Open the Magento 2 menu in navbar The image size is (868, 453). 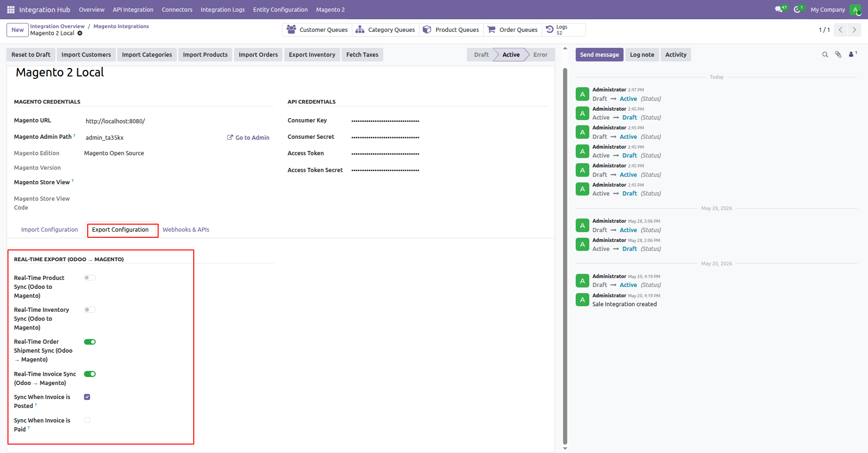tap(330, 9)
